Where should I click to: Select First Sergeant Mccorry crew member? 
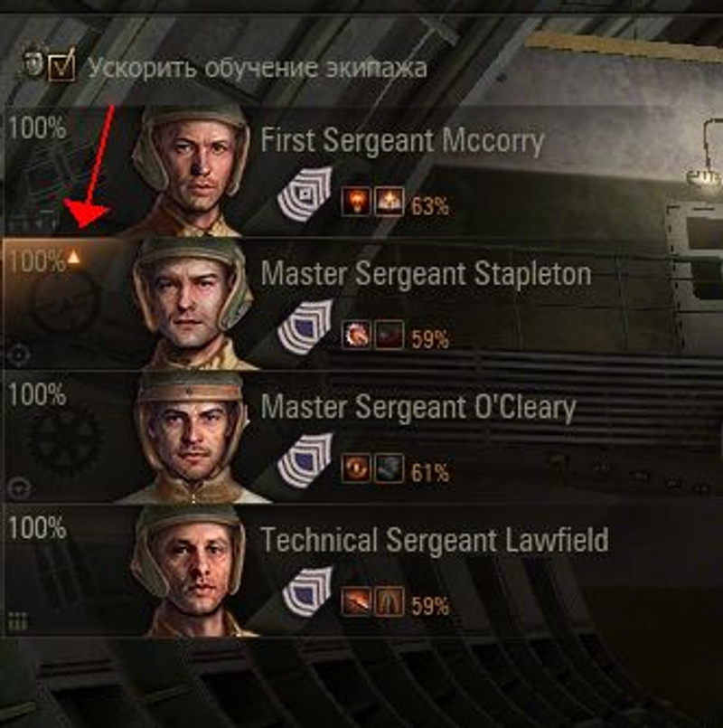[x=362, y=171]
